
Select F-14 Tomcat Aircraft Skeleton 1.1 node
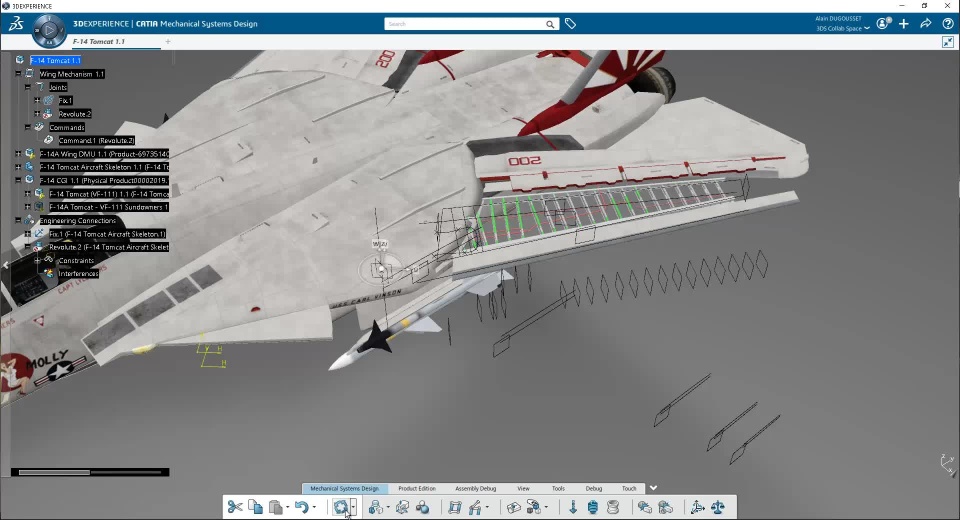click(104, 167)
